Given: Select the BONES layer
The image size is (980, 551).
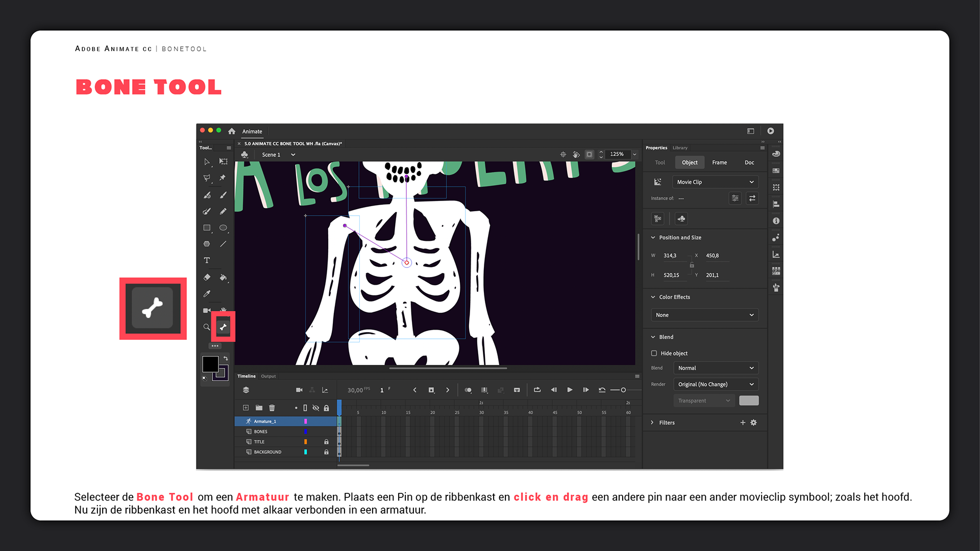Looking at the screenshot, I should click(261, 432).
